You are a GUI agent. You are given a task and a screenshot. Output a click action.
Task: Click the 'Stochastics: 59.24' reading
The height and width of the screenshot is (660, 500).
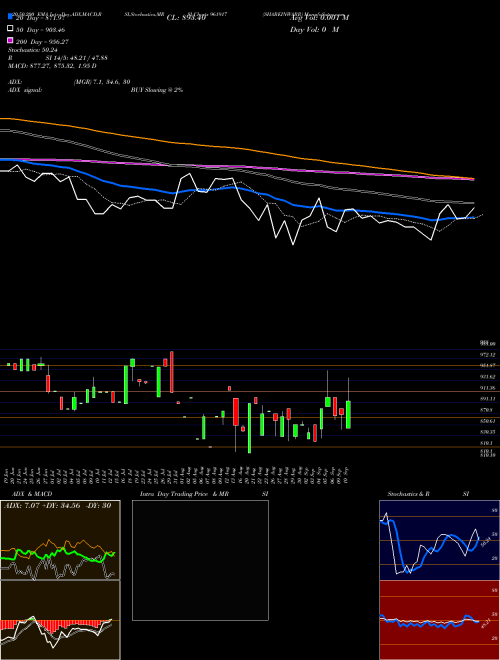tap(33, 50)
